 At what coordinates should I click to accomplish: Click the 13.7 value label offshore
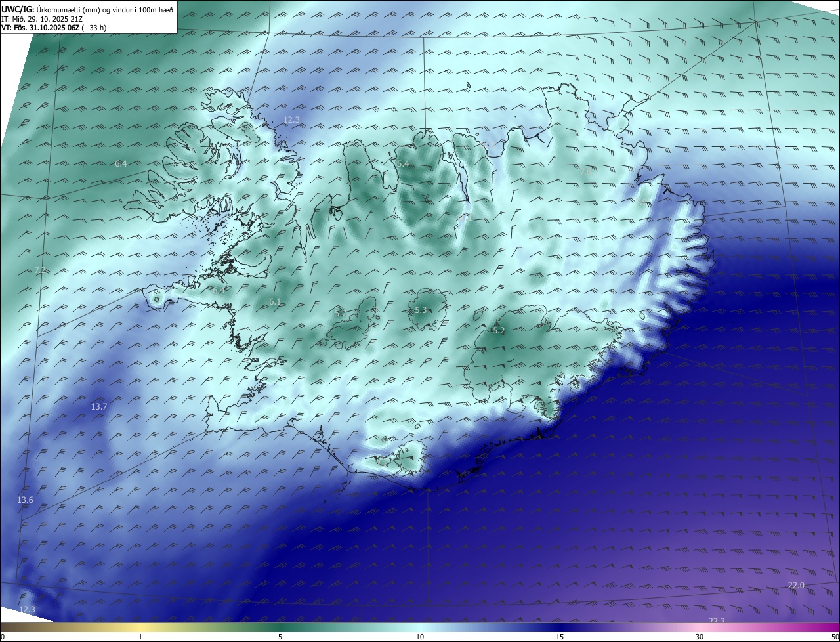pyautogui.click(x=98, y=407)
